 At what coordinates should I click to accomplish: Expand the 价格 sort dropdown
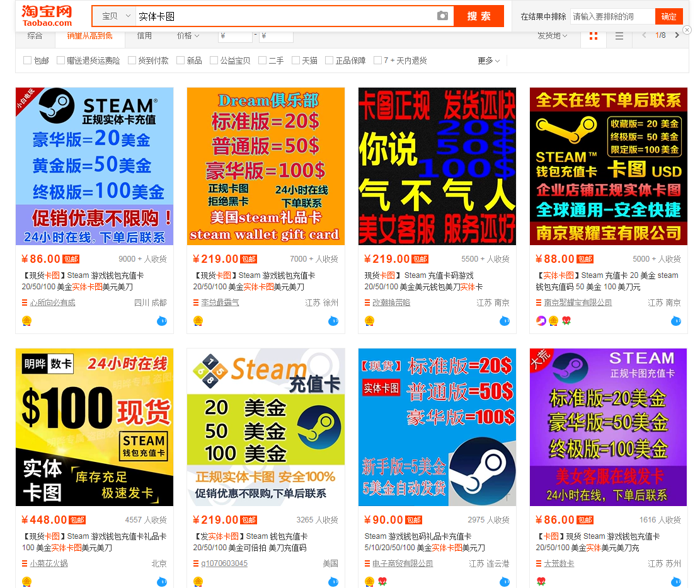pos(188,36)
